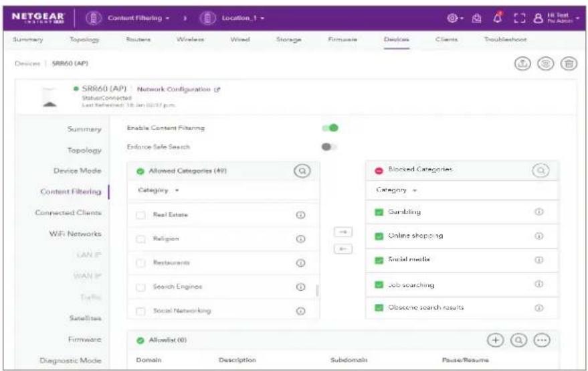The image size is (588, 371).
Task: Go back via Devices breadcrumb
Action: pyautogui.click(x=27, y=64)
